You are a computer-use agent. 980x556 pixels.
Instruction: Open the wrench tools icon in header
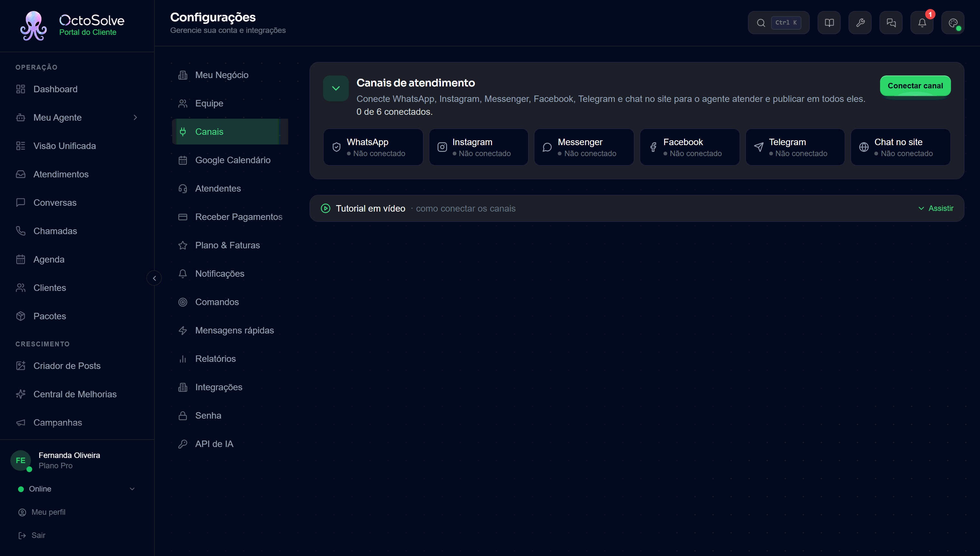pyautogui.click(x=860, y=23)
